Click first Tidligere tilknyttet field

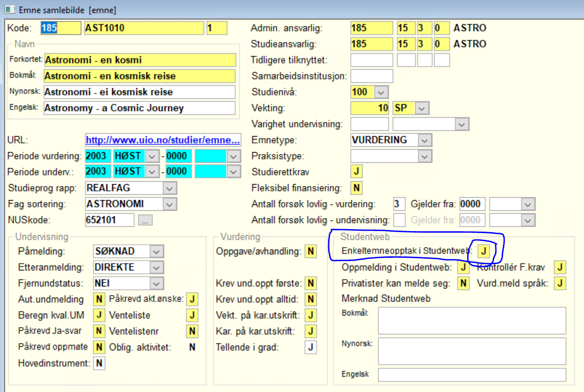coord(372,60)
